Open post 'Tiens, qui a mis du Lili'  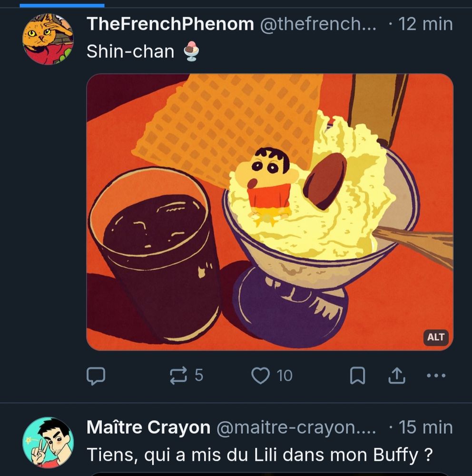pyautogui.click(x=259, y=455)
